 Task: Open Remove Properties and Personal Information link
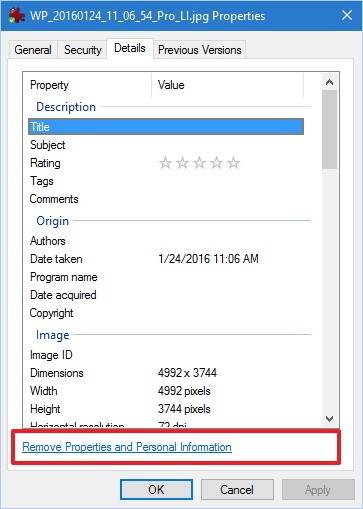click(x=127, y=447)
